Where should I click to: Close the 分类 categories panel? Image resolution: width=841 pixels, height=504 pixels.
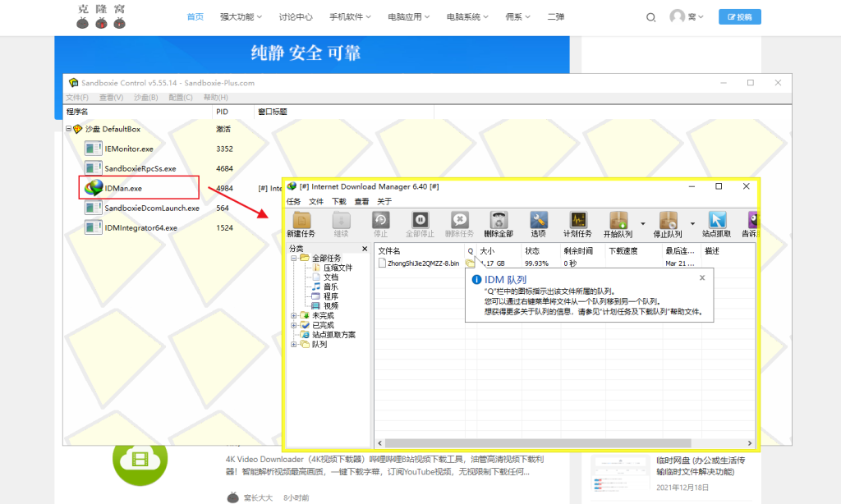coord(365,249)
